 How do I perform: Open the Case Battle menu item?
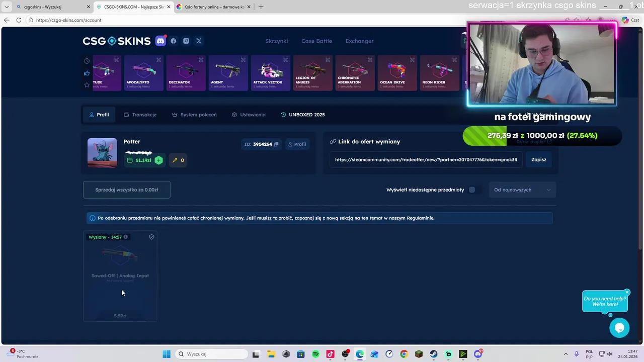(316, 41)
